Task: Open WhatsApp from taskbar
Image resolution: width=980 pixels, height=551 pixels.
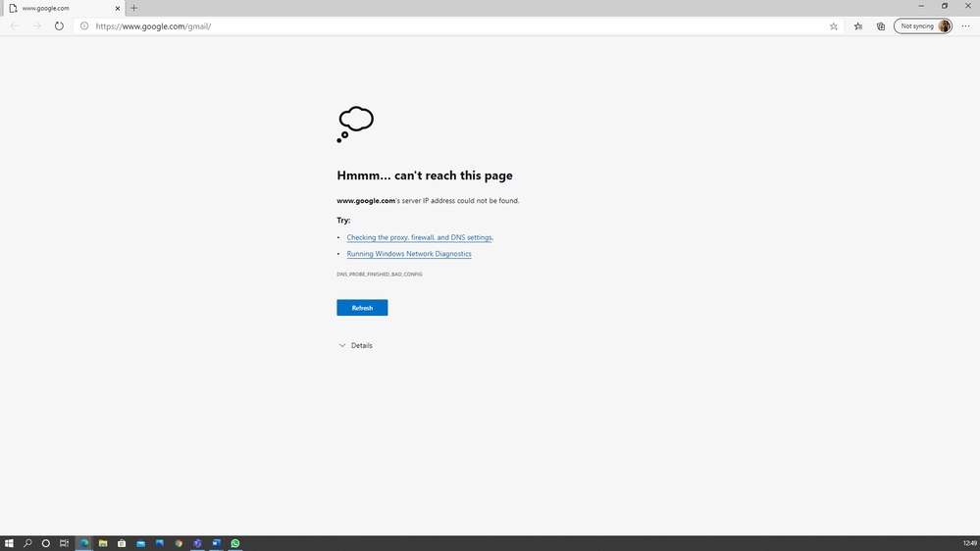Action: click(235, 543)
